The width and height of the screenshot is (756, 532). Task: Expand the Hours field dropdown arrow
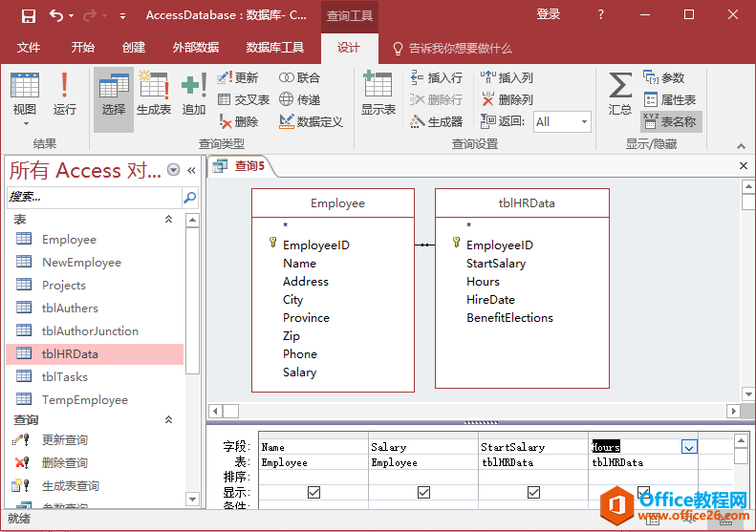[689, 446]
